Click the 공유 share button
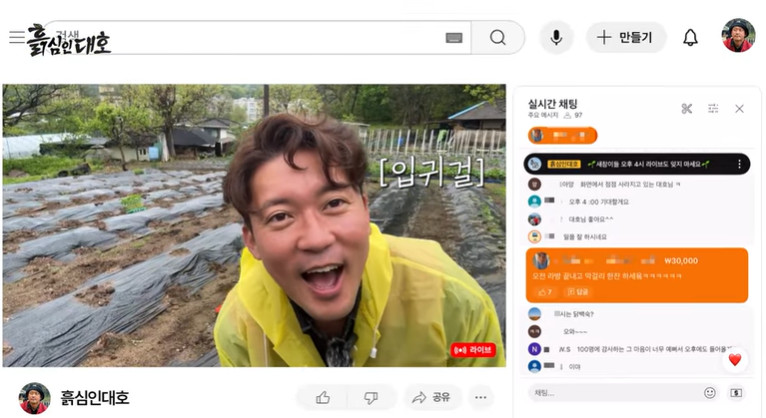Image resolution: width=766 pixels, height=418 pixels. point(432,397)
